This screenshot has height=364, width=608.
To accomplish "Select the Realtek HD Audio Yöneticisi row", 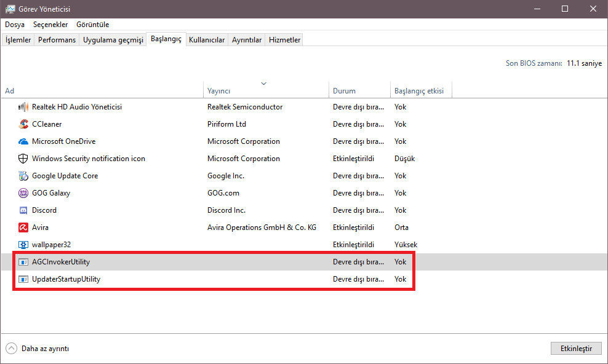I will (x=304, y=107).
